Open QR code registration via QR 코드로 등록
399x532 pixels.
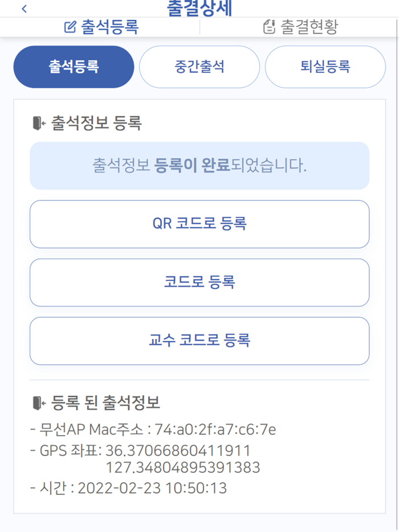[199, 224]
